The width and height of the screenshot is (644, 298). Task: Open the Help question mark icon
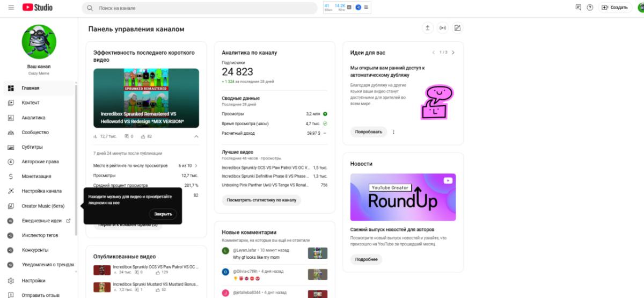point(590,8)
